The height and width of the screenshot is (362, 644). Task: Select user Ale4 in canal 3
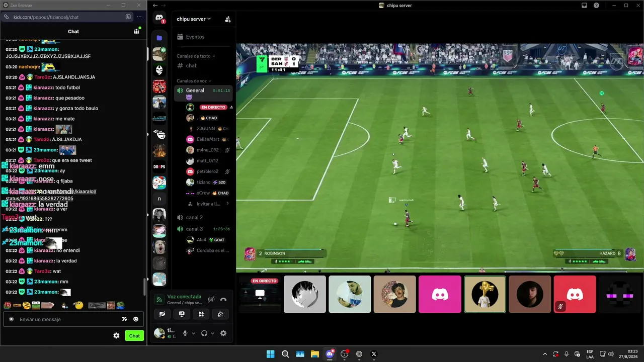pyautogui.click(x=208, y=240)
